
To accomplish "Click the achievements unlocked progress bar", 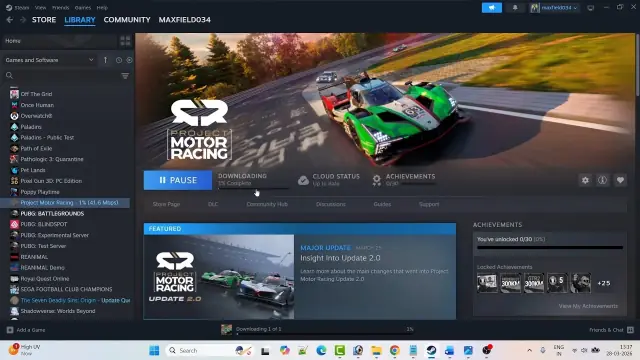I will 550,247.
